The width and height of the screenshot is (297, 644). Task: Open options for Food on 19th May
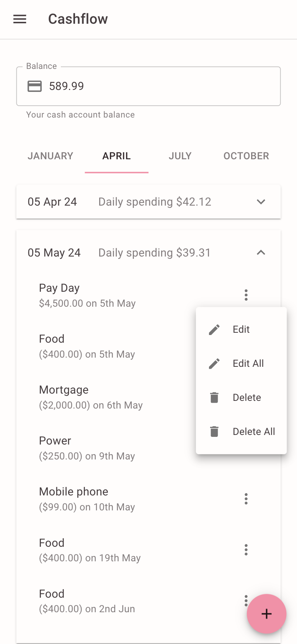(246, 550)
